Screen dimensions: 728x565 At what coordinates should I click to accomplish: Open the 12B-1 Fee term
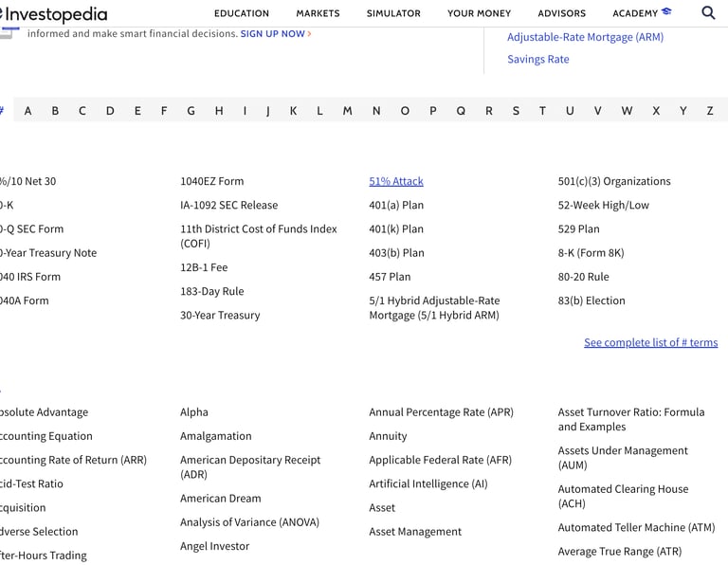pos(204,267)
